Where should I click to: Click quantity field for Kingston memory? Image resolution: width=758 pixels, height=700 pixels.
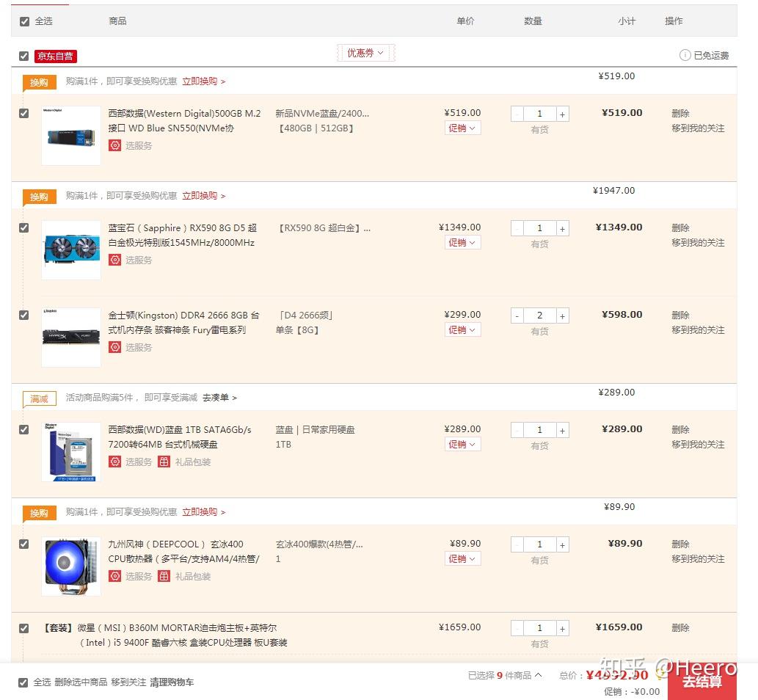[x=540, y=316]
